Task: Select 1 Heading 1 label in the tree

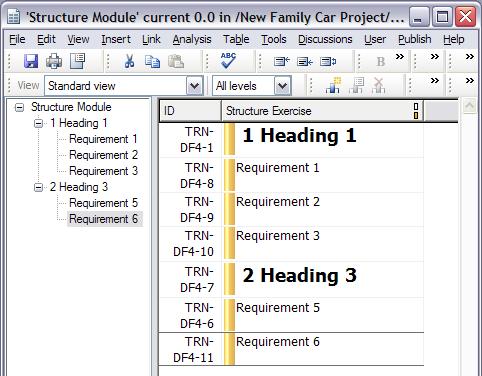Action: click(x=78, y=123)
